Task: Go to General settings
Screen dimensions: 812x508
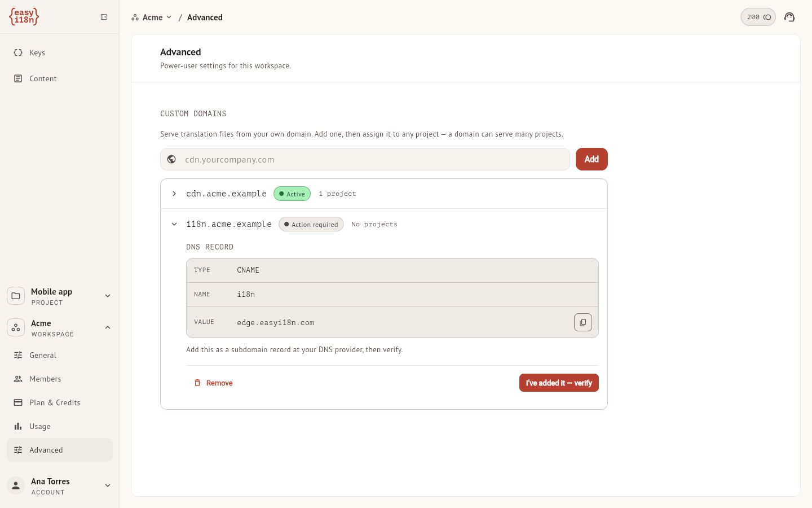Action: coord(60,355)
